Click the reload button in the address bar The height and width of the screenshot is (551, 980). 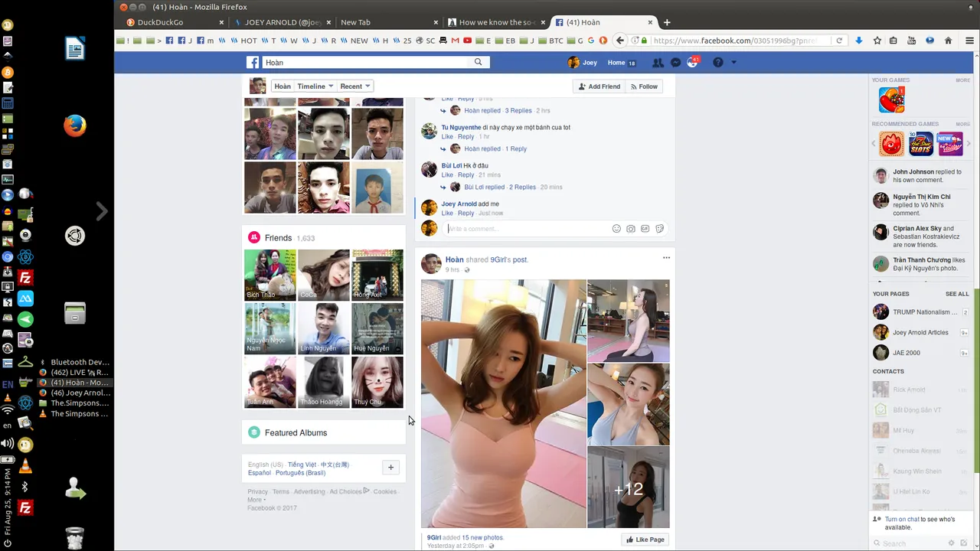[839, 41]
